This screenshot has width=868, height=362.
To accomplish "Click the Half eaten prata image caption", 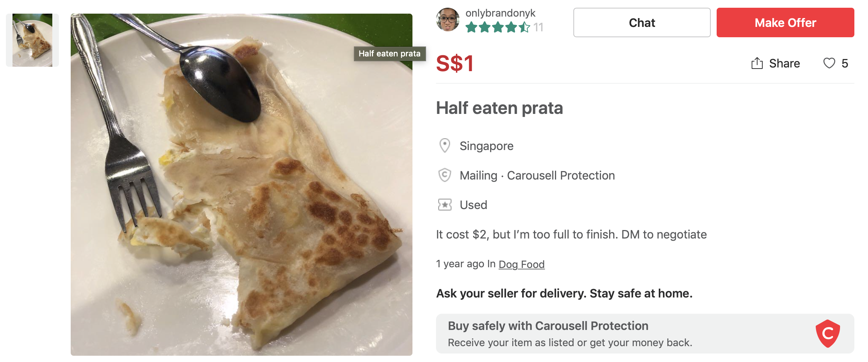I will tap(389, 54).
